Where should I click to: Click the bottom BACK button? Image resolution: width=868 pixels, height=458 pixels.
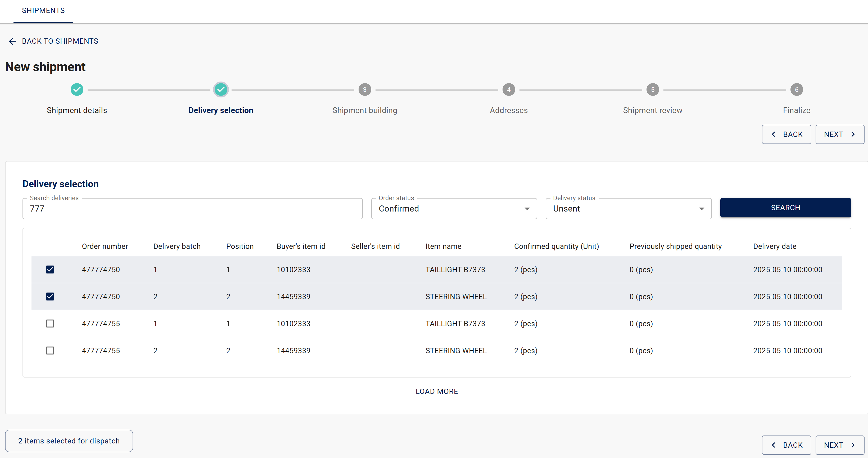click(x=786, y=445)
